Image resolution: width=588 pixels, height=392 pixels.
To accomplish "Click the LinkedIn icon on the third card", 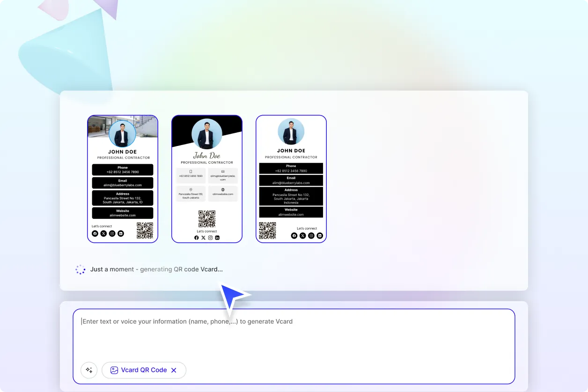I will tap(320, 235).
